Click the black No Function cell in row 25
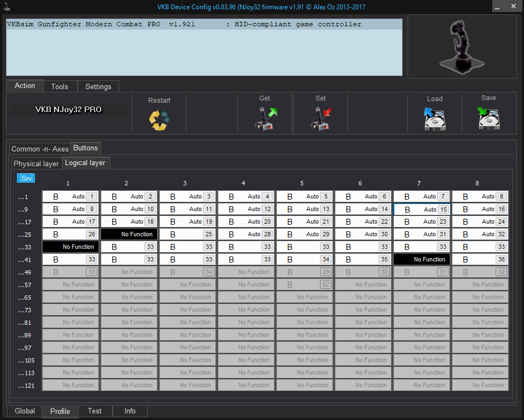 (129, 234)
